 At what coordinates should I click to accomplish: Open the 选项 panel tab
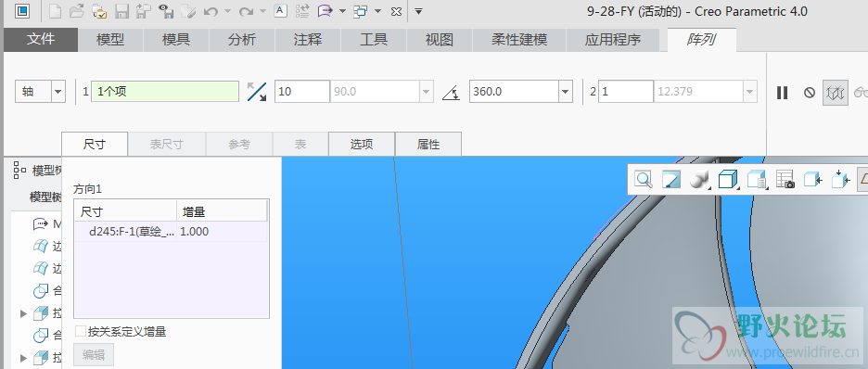click(362, 145)
